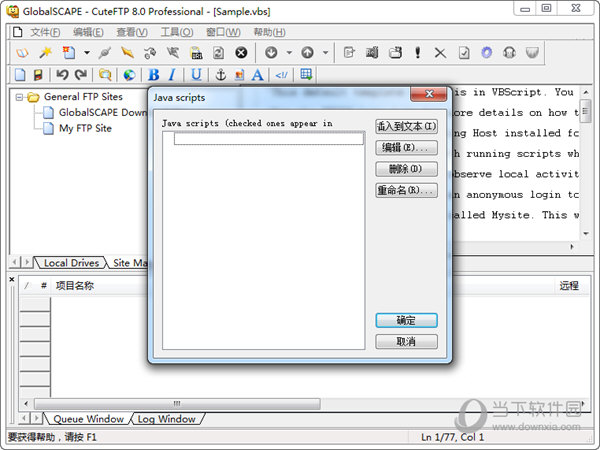Click the Insert table grid icon
The image size is (600, 450).
(306, 74)
